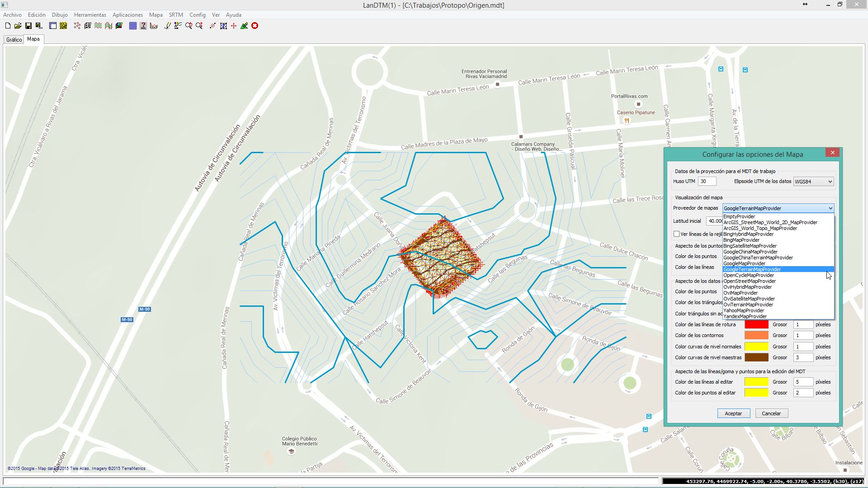Click the volume question-mark grid icon
The height and width of the screenshot is (488, 868).
tap(143, 26)
